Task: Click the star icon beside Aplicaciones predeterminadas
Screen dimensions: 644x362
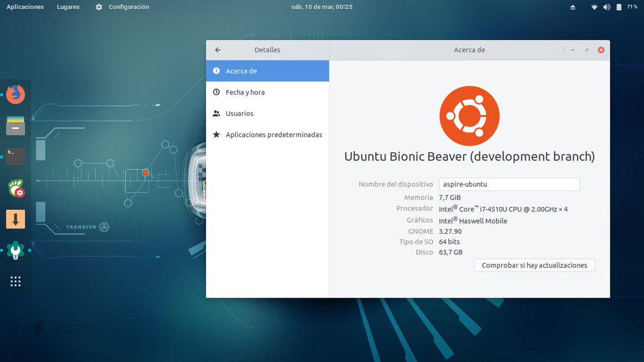Action: pyautogui.click(x=216, y=135)
